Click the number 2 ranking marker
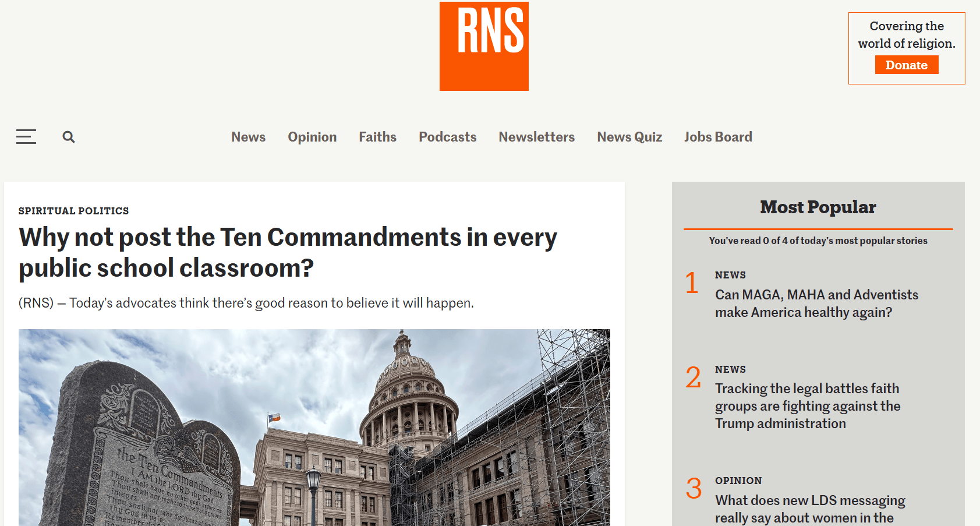The height and width of the screenshot is (526, 980). tap(693, 377)
